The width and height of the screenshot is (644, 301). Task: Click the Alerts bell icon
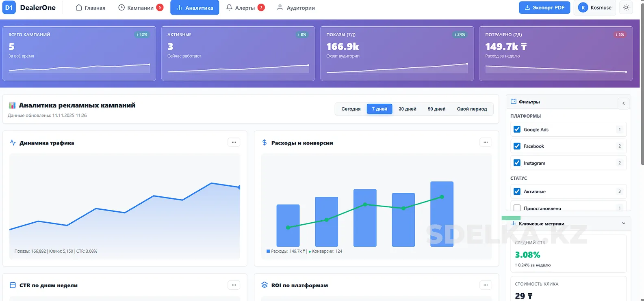click(230, 8)
